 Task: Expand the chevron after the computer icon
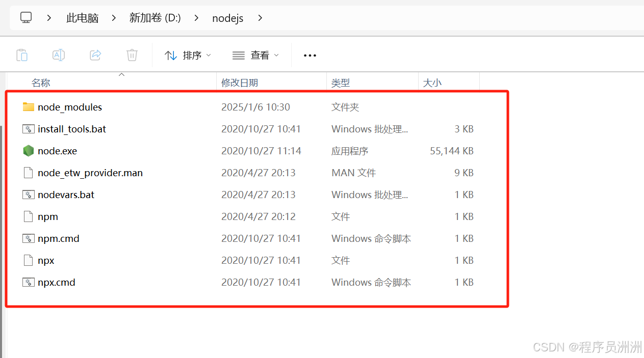pyautogui.click(x=49, y=18)
